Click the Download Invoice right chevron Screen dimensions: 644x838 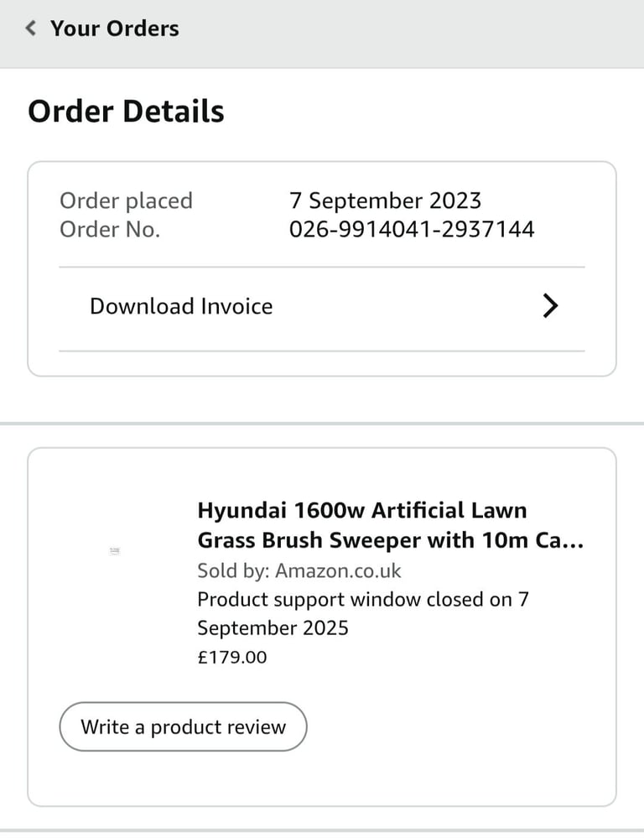(x=551, y=306)
